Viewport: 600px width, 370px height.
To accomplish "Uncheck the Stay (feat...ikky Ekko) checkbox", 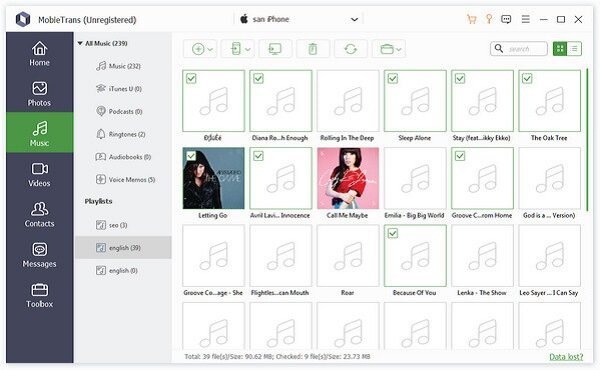I will (460, 78).
